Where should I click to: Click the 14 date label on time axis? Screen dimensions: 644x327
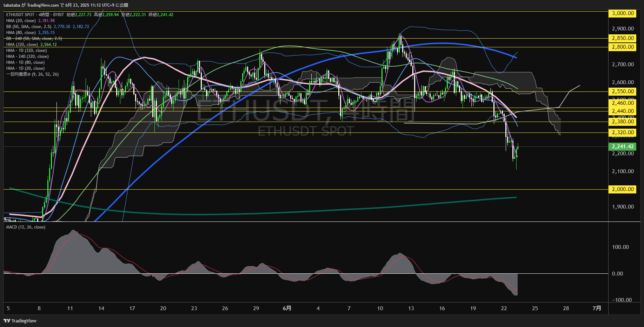point(101,308)
